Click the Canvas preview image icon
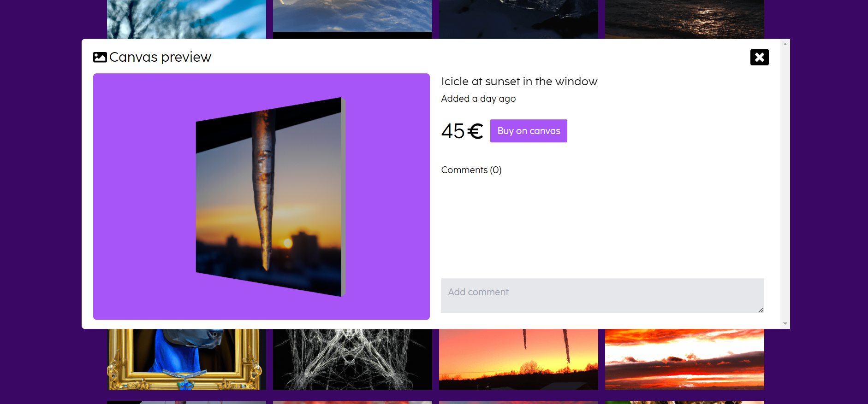This screenshot has width=868, height=404. 100,57
